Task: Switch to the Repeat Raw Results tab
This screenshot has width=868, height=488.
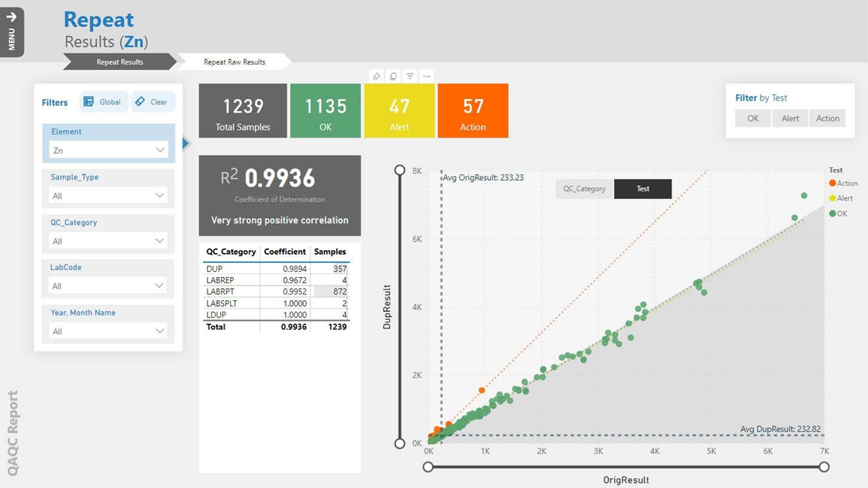Action: [234, 62]
